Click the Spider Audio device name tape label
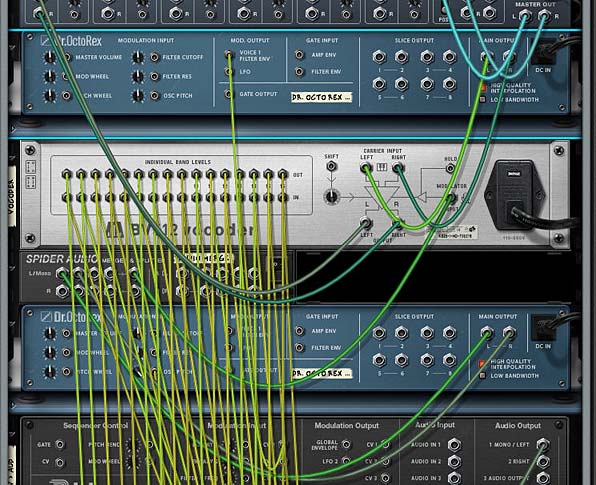This screenshot has height=485, width=596. (x=203, y=258)
